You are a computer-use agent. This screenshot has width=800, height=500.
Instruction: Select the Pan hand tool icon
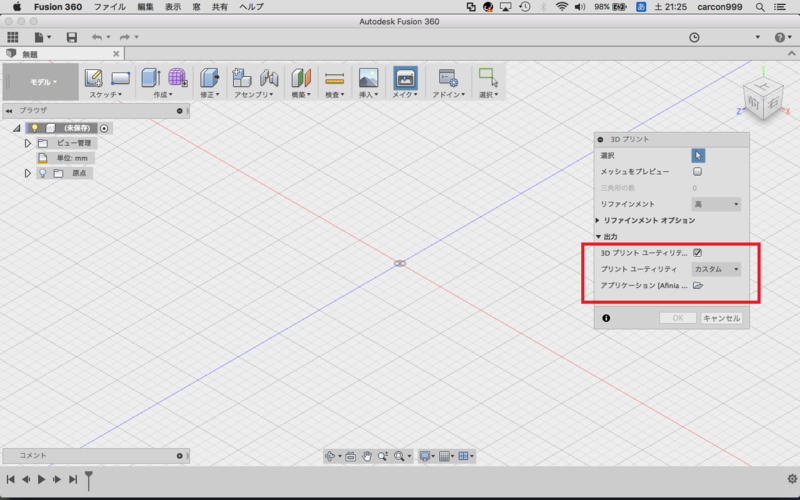pos(366,456)
